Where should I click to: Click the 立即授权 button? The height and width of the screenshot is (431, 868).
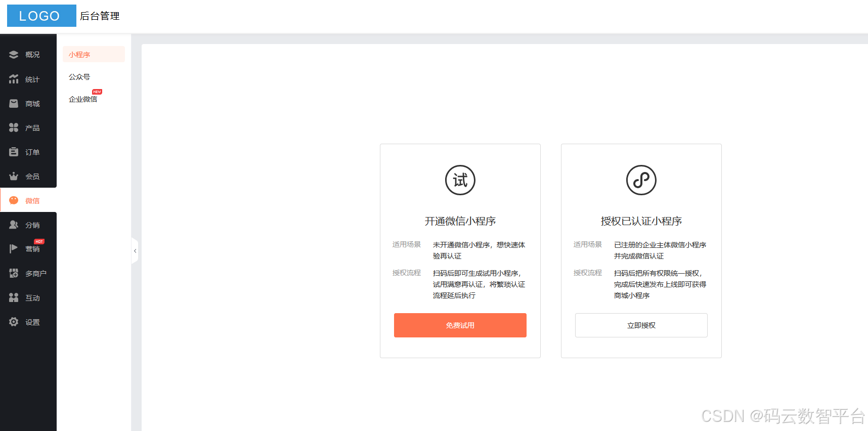[x=641, y=325]
